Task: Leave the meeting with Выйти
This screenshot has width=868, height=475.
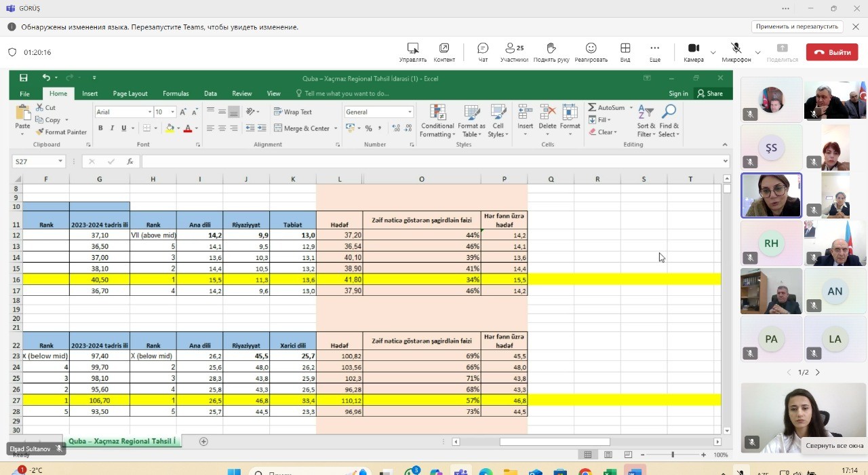Action: click(x=832, y=52)
